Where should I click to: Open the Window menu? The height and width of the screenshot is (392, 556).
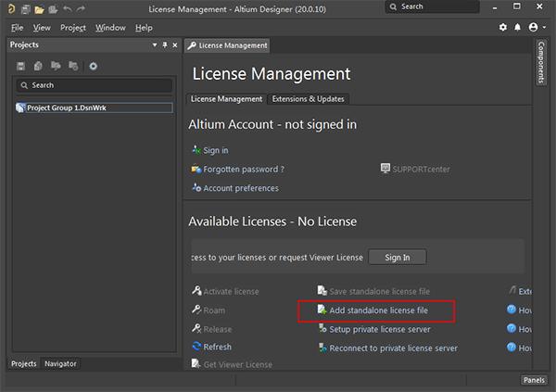click(110, 28)
